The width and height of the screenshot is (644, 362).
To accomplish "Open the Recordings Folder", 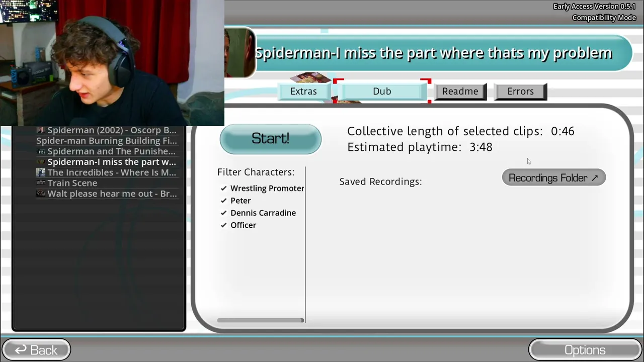I will (553, 178).
